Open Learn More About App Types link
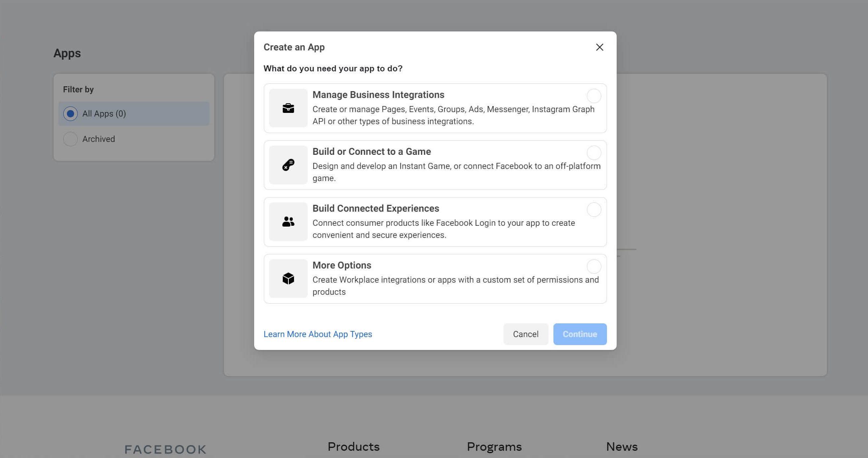The image size is (868, 458). pos(318,334)
